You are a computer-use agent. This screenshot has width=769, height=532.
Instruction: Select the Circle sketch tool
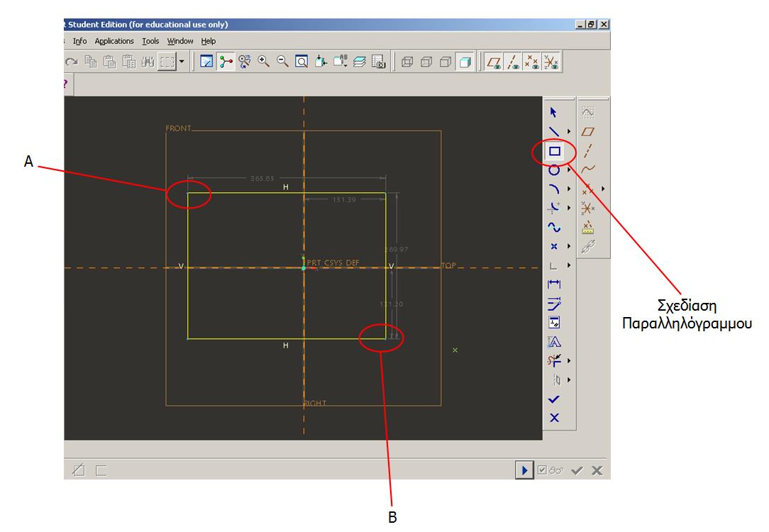(554, 170)
